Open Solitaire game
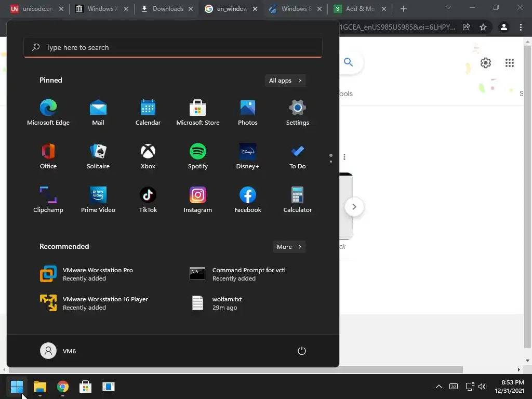This screenshot has width=532, height=399. [98, 156]
